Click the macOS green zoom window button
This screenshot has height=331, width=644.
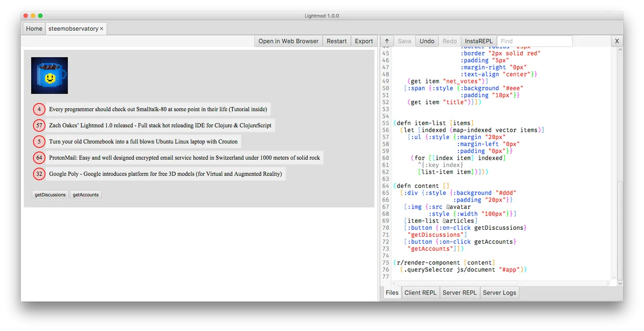(41, 16)
